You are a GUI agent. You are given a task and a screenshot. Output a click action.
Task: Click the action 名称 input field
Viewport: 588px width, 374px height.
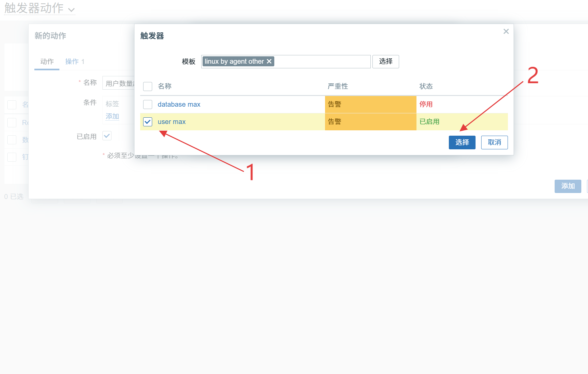[118, 83]
